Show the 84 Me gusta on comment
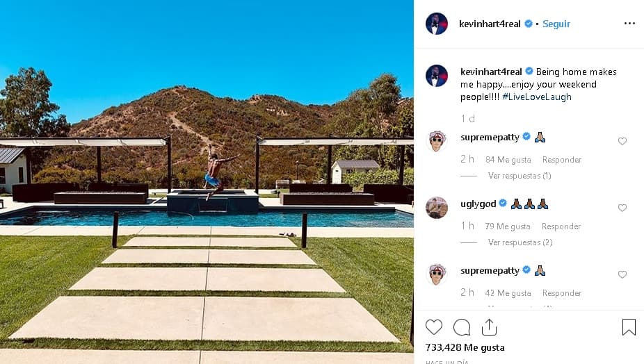This screenshot has height=364, width=644. (508, 160)
